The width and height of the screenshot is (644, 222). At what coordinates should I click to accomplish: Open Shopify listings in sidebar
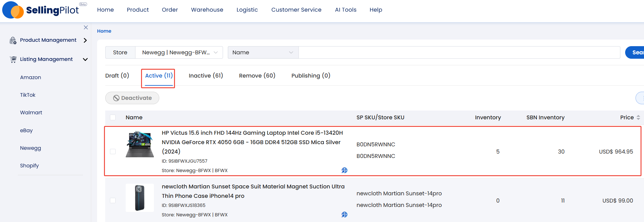tap(30, 166)
